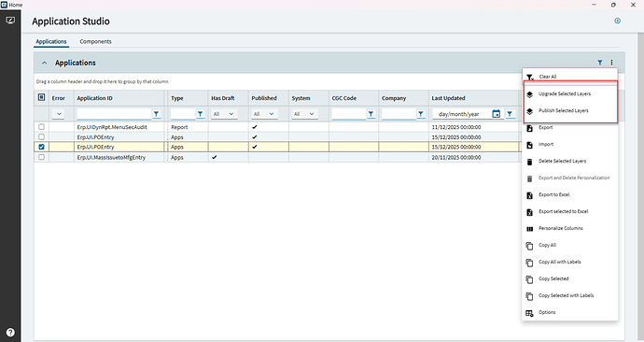Sort by the CGC Code column header
Image resolution: width=644 pixels, height=342 pixels.
pyautogui.click(x=344, y=98)
